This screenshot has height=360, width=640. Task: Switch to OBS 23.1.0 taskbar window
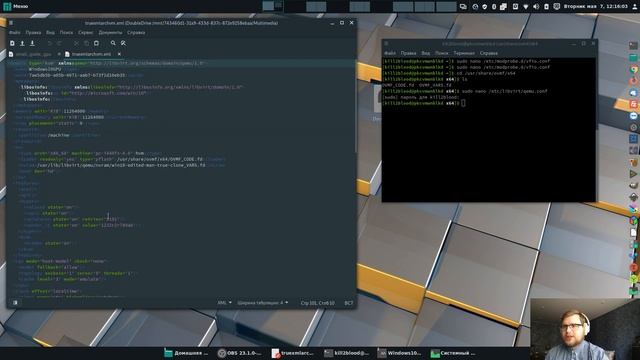pos(239,353)
